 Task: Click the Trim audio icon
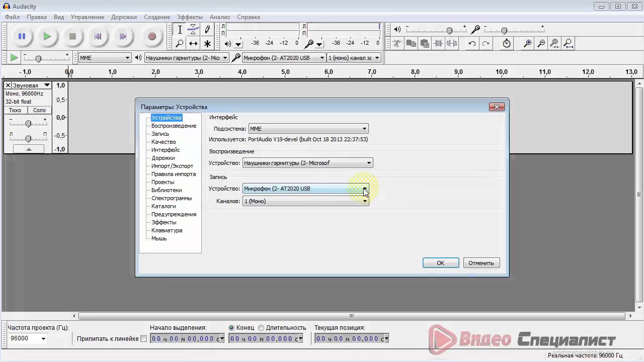coord(438,43)
